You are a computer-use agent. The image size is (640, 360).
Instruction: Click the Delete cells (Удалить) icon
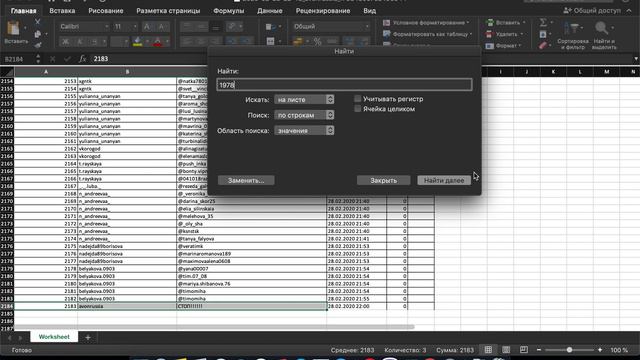(x=490, y=34)
